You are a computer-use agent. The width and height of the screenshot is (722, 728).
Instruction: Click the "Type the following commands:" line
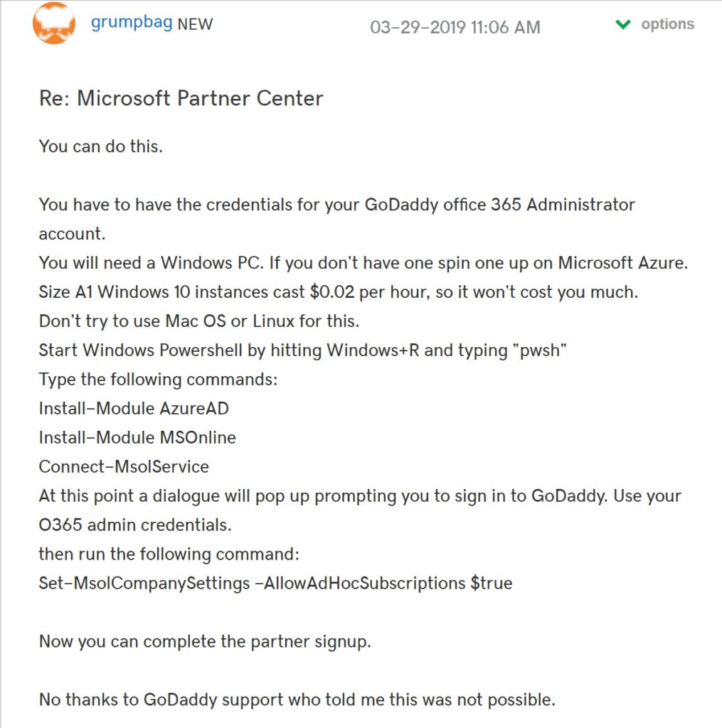(x=158, y=380)
